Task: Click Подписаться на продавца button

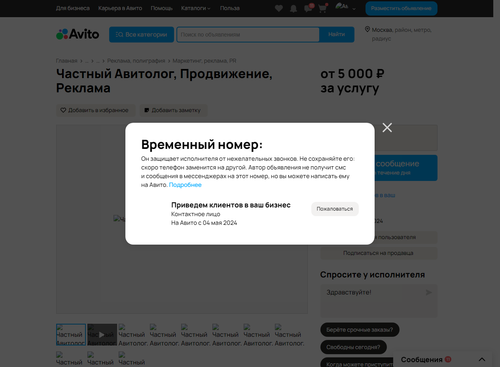Action: 378,253
